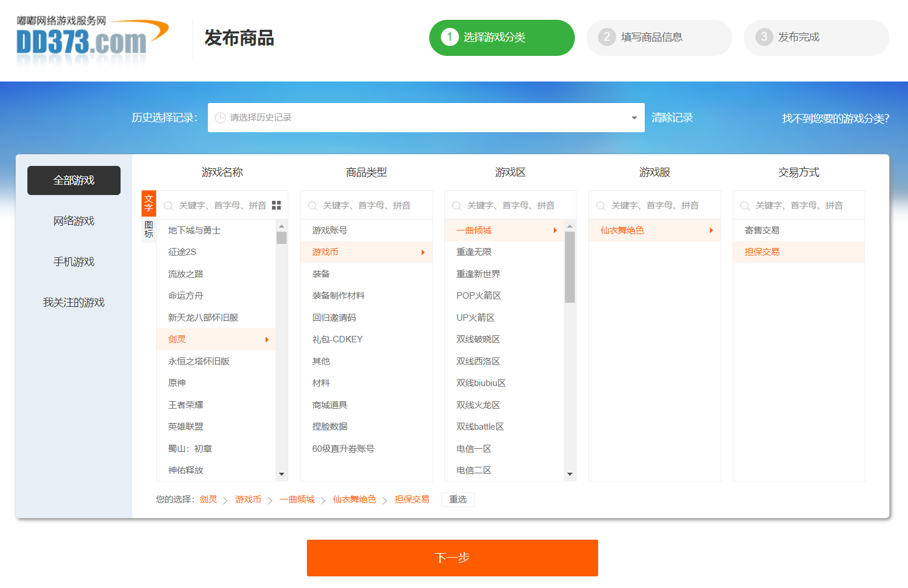908x588 pixels.
Task: Click step 1 选择游戏分类 indicator
Action: (x=502, y=38)
